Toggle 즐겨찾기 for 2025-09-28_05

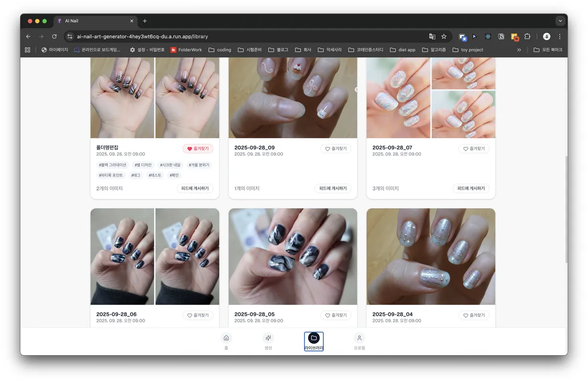click(x=336, y=315)
